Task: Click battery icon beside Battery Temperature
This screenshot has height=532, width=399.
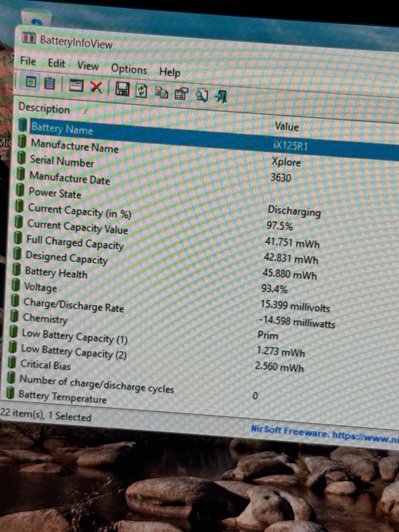Action: click(x=11, y=393)
